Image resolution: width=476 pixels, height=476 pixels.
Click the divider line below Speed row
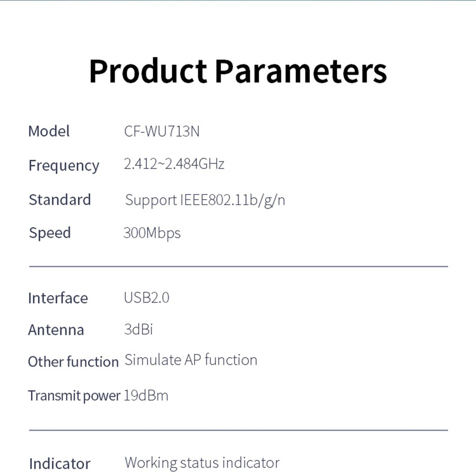coord(238,266)
